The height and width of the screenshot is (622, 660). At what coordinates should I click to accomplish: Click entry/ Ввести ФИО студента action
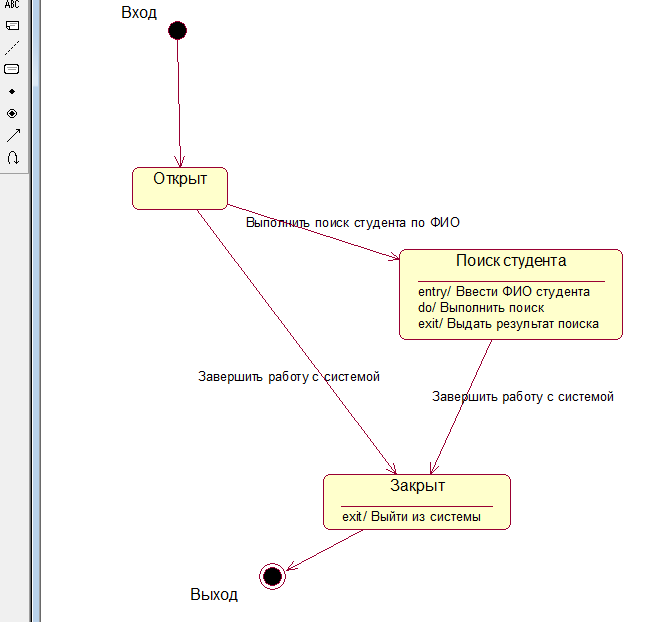click(504, 291)
